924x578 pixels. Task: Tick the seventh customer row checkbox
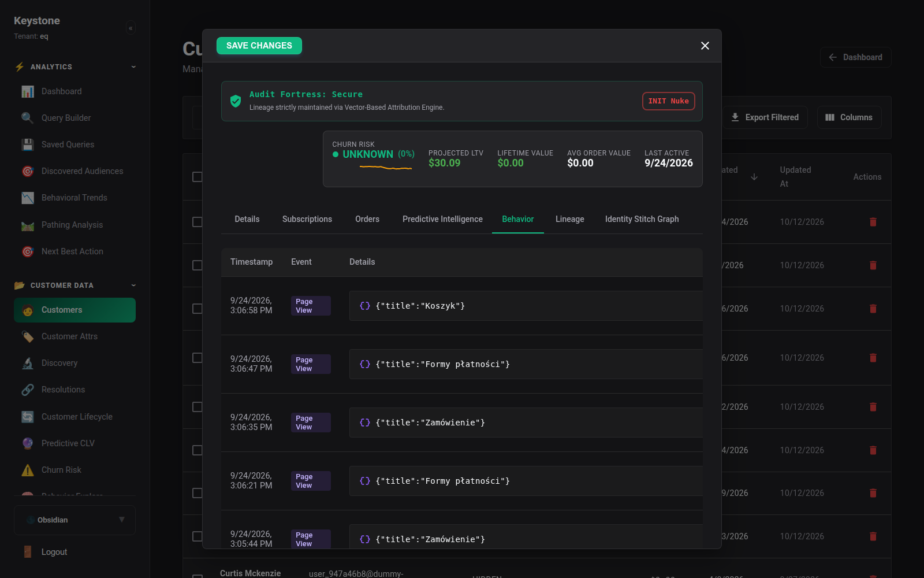pyautogui.click(x=198, y=493)
